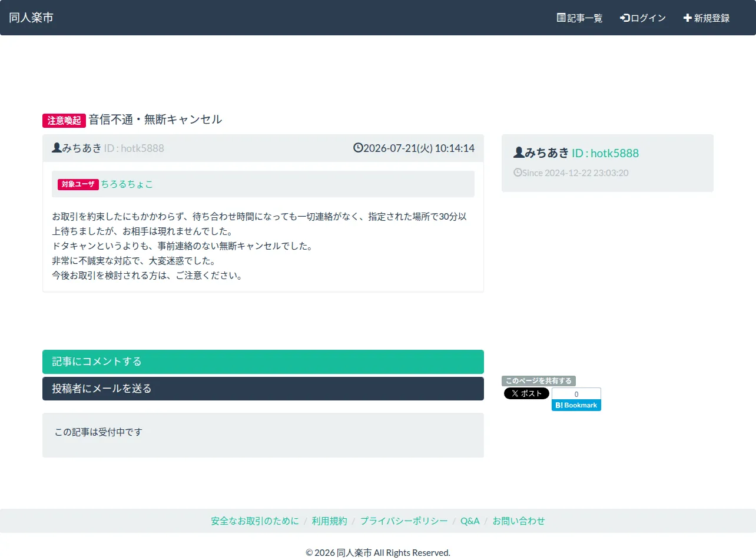Click the clock icon beside Since 2024-12-22

pyautogui.click(x=518, y=173)
